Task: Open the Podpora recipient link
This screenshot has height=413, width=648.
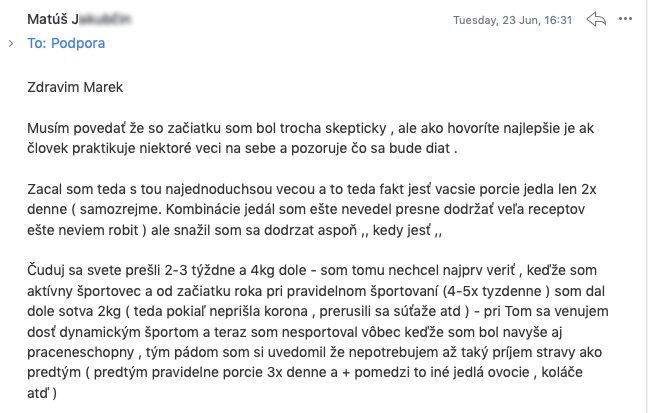Action: click(x=78, y=43)
